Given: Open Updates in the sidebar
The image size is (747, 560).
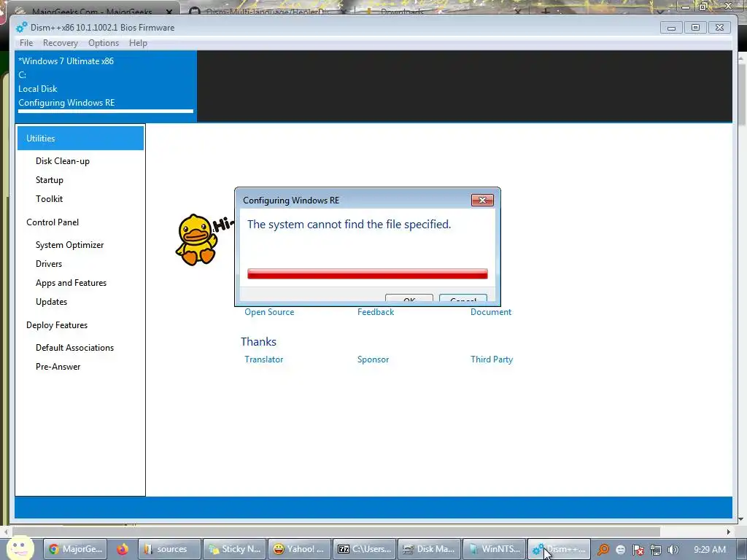Looking at the screenshot, I should [52, 302].
